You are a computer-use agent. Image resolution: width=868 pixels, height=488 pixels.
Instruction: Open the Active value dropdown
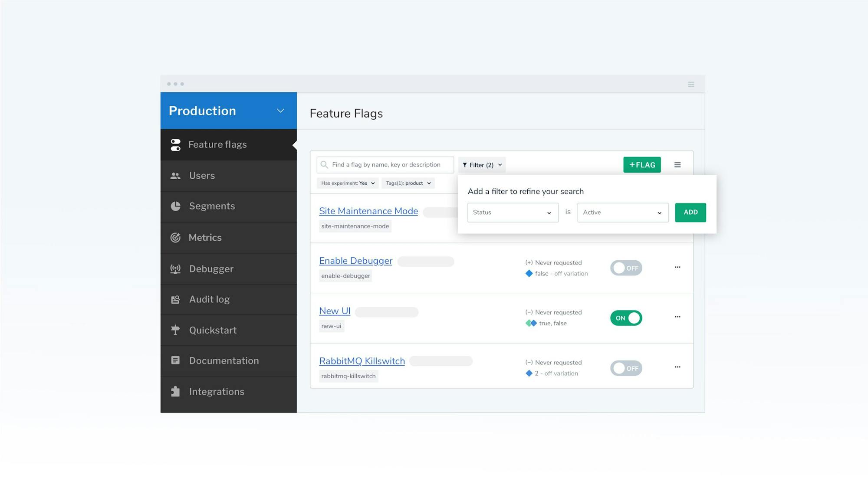[x=622, y=212]
